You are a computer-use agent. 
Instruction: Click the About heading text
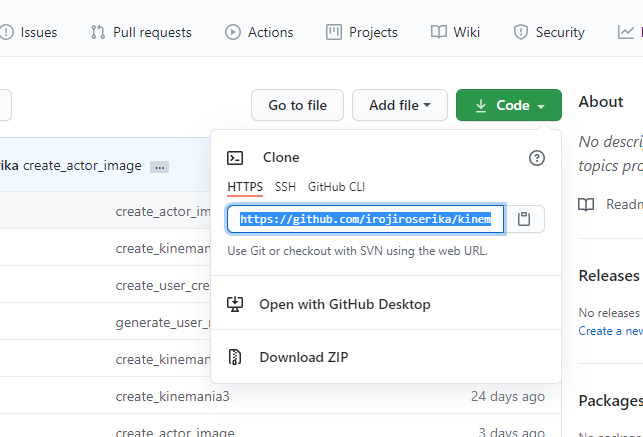click(601, 102)
